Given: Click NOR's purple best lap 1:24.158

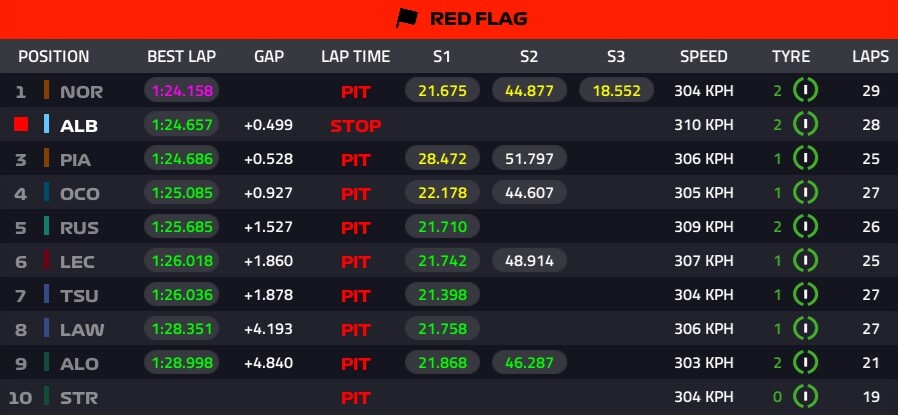Looking at the screenshot, I should click(182, 91).
